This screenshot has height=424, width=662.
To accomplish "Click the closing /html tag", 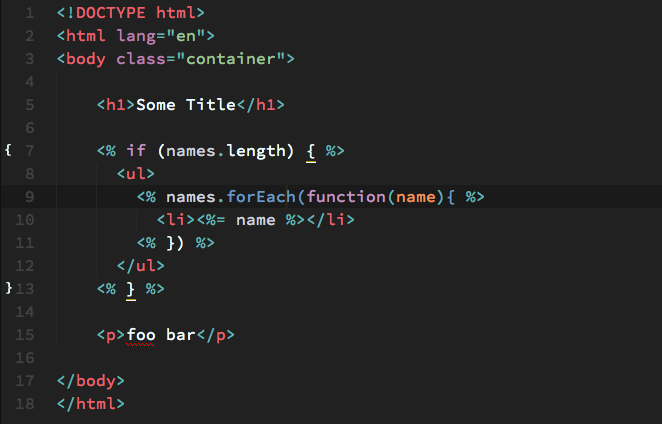I will click(91, 404).
